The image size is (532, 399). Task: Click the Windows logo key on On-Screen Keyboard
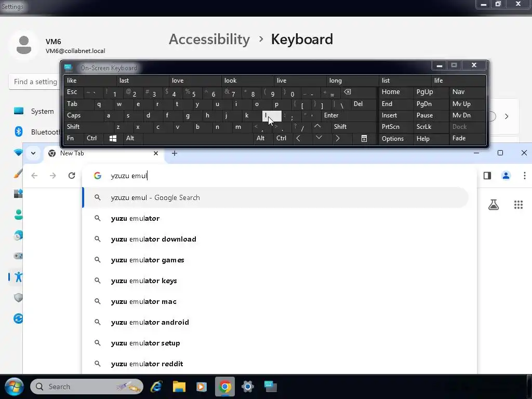[113, 138]
